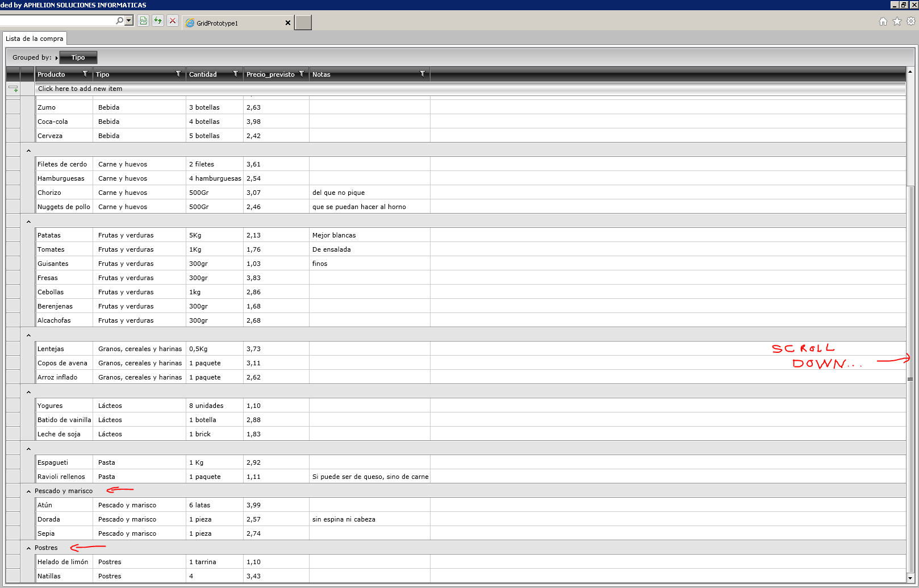The width and height of the screenshot is (919, 588).
Task: Click the row selector of the Atún row
Action: (13, 504)
